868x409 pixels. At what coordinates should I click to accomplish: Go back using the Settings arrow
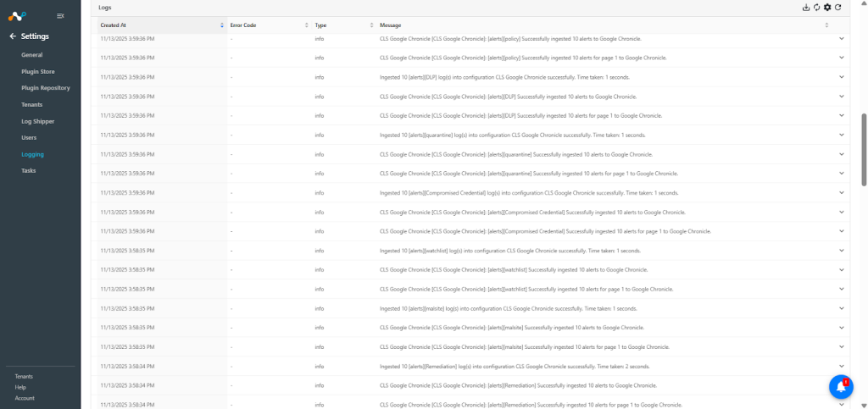[x=13, y=36]
